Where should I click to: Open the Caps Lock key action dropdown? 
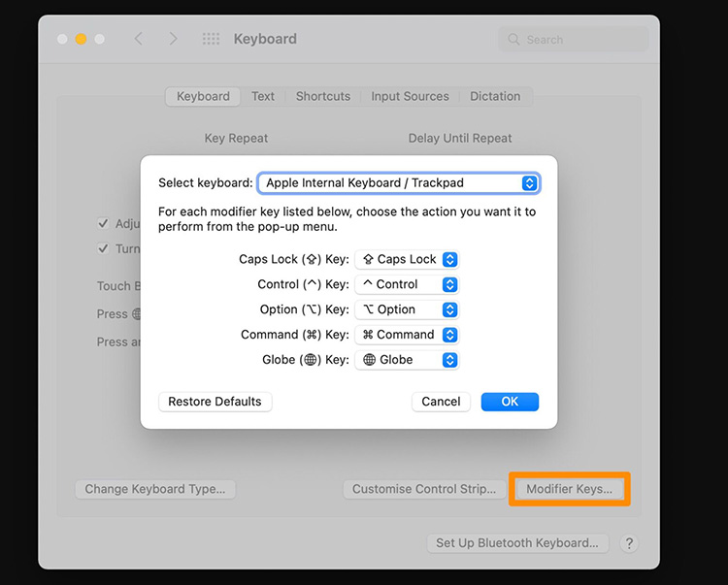(x=407, y=259)
